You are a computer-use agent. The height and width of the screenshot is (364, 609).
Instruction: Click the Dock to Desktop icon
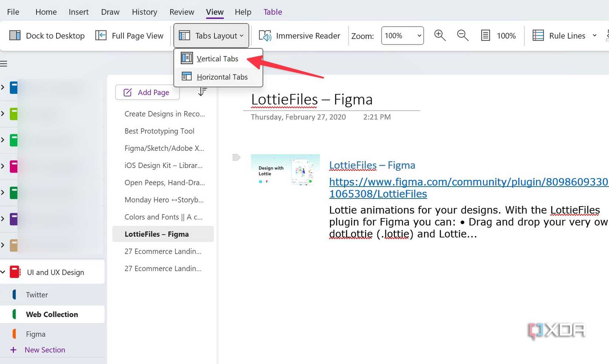pyautogui.click(x=15, y=35)
